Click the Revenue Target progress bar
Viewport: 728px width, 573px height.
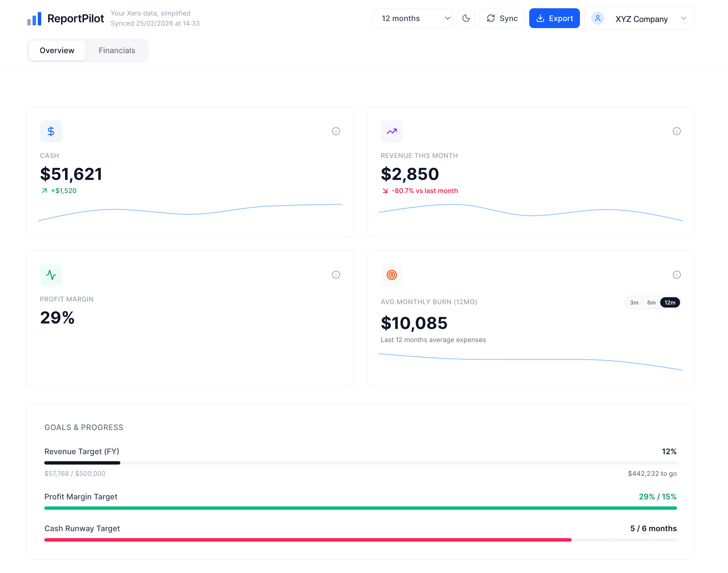[360, 463]
